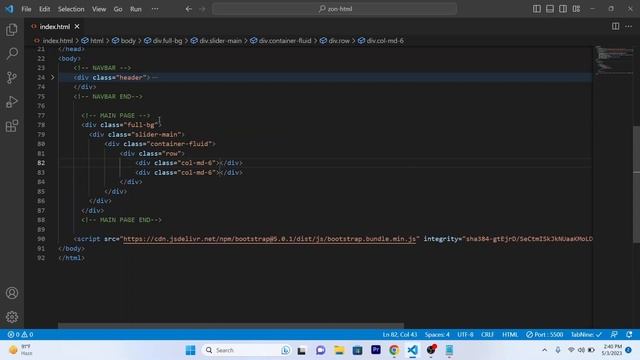
Task: Open the Customize Layout icon
Action: click(576, 9)
